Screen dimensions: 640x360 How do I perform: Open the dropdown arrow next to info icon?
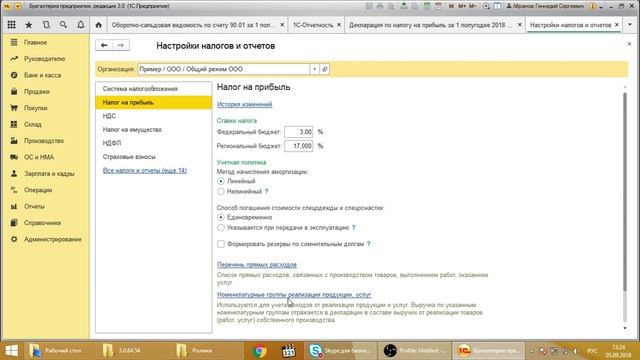(601, 7)
